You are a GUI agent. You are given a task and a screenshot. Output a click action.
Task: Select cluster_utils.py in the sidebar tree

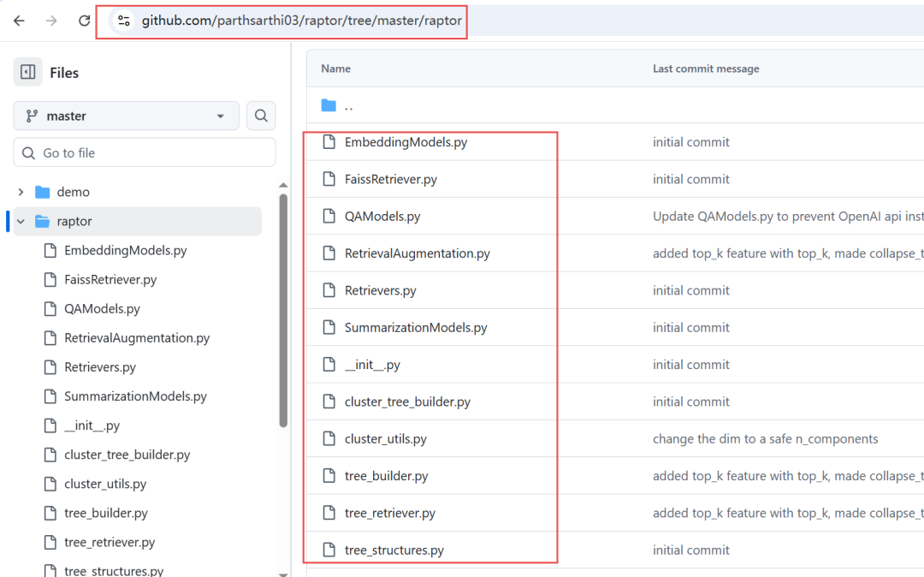point(105,484)
